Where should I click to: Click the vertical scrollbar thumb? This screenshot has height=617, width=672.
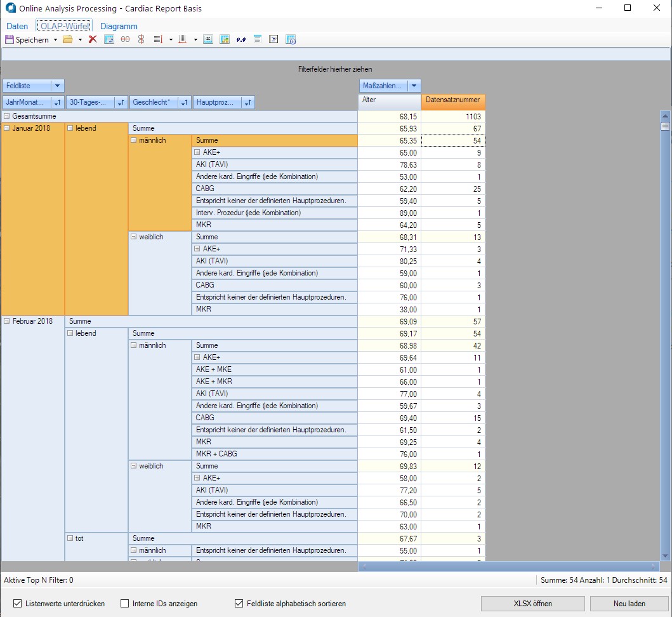(x=665, y=126)
